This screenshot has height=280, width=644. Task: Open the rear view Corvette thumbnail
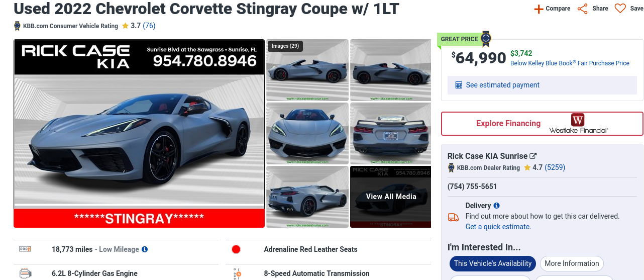click(x=391, y=133)
